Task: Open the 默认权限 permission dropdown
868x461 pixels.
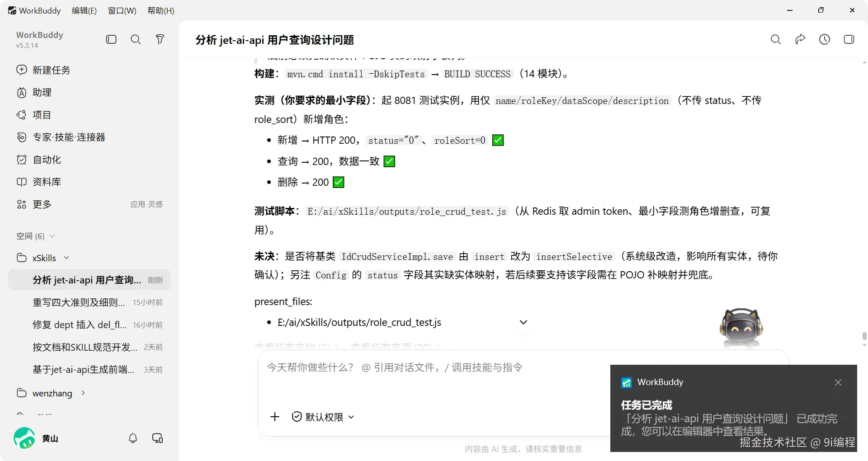Action: pyautogui.click(x=323, y=417)
